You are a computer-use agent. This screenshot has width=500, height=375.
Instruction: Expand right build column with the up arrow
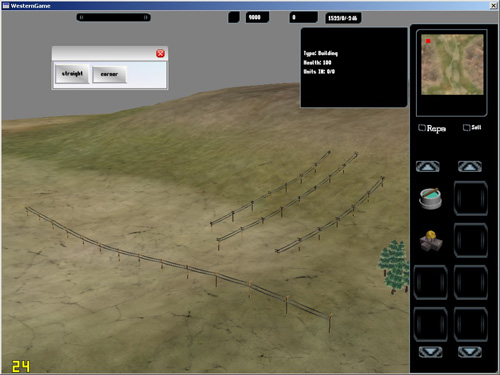coord(470,166)
